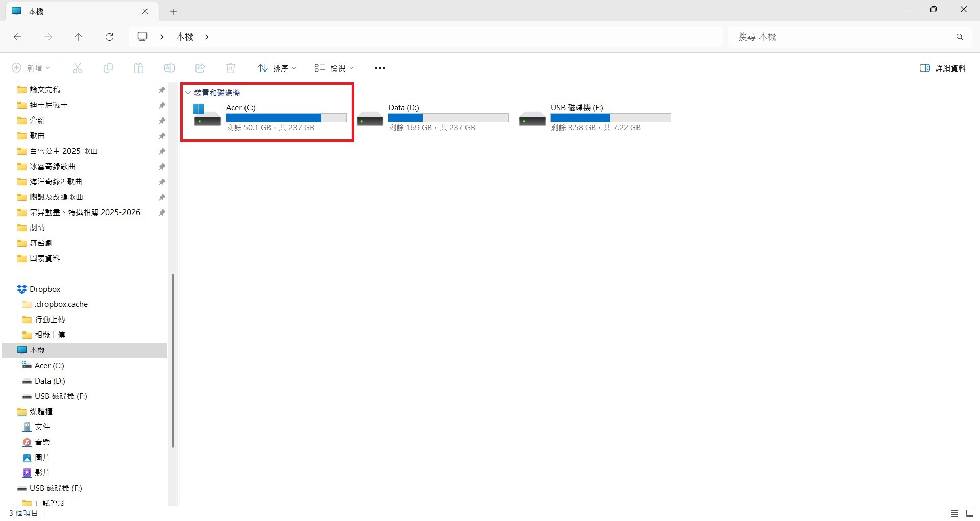Open Data (D:) in sidebar tree
The width and height of the screenshot is (980, 521).
[50, 381]
